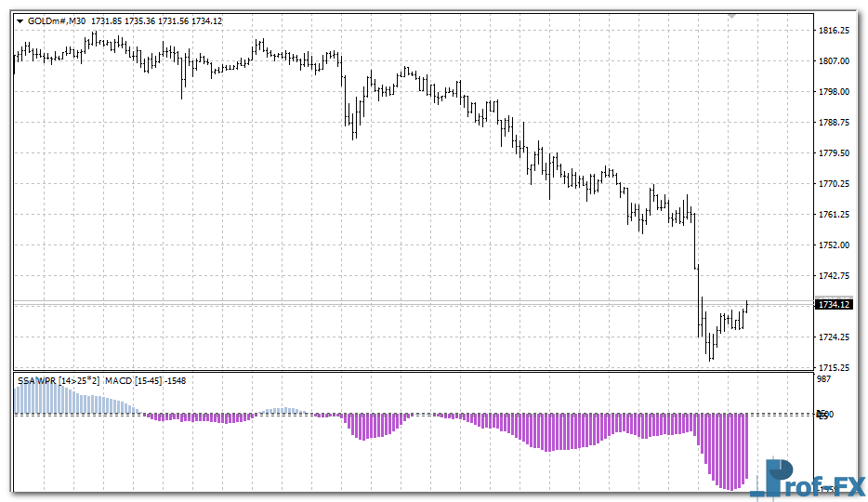Click the current price label 1734.12
The width and height of the screenshot is (868, 502).
(834, 304)
